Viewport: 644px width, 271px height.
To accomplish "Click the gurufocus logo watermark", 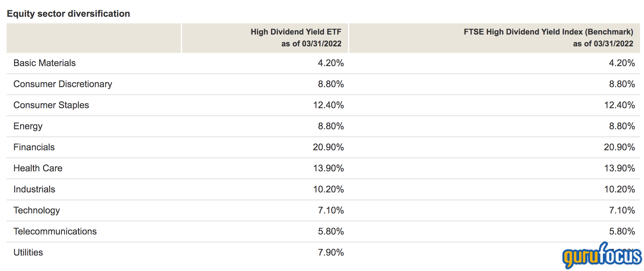I will [602, 255].
